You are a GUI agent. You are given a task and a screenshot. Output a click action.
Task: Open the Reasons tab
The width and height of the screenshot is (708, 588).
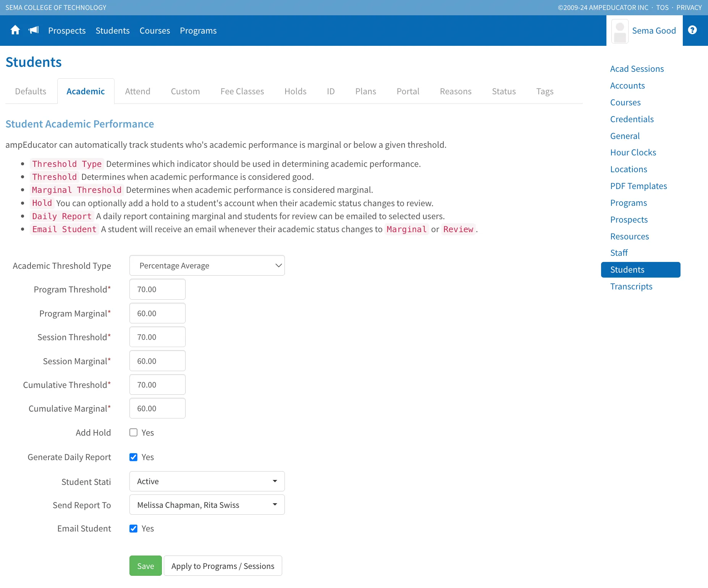click(456, 91)
